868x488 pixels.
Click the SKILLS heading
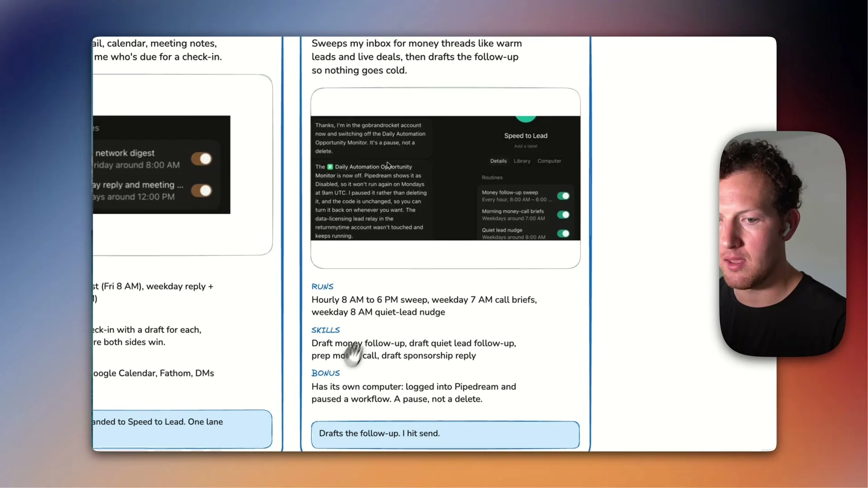click(x=325, y=330)
